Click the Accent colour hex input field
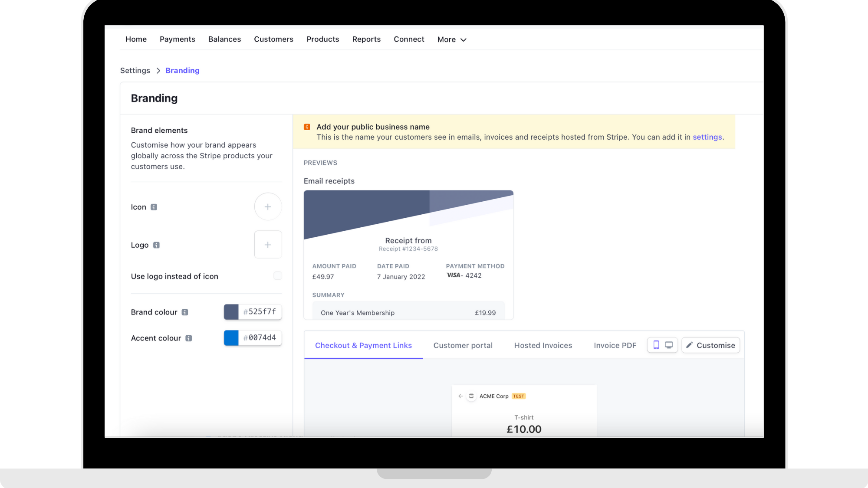Image resolution: width=868 pixels, height=488 pixels. (260, 338)
